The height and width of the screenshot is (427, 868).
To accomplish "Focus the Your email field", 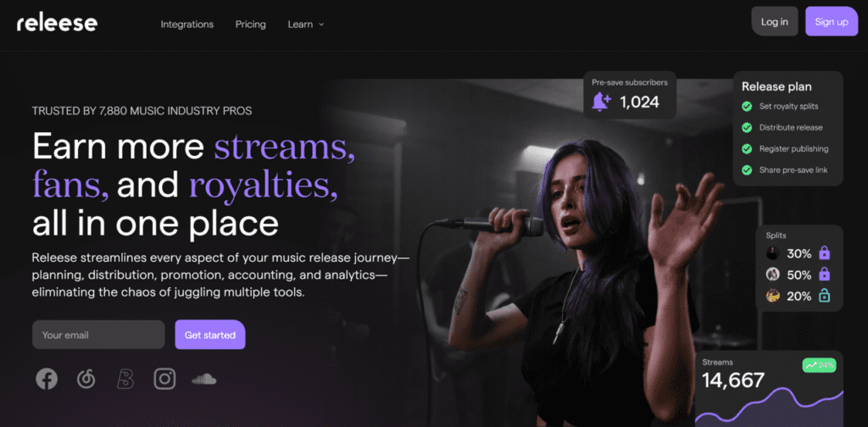I will 98,335.
